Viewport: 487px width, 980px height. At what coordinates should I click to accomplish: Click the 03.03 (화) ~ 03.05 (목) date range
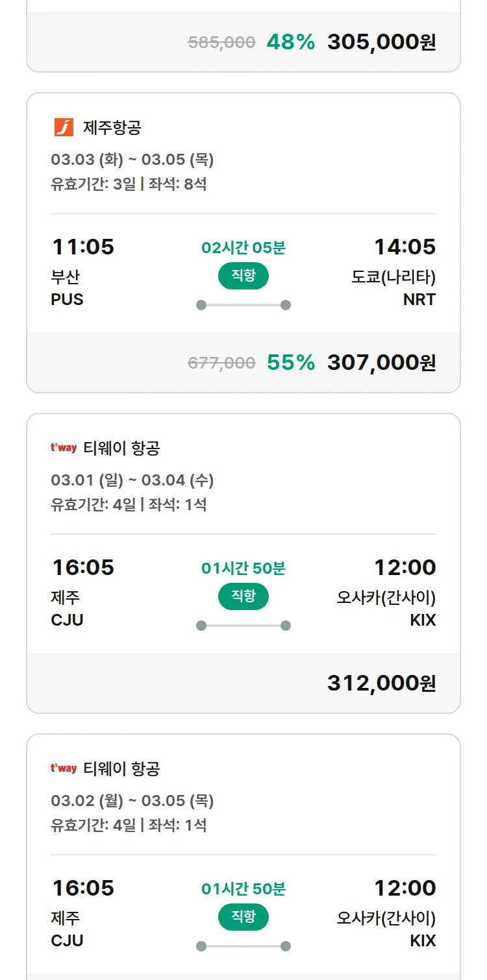pyautogui.click(x=132, y=160)
